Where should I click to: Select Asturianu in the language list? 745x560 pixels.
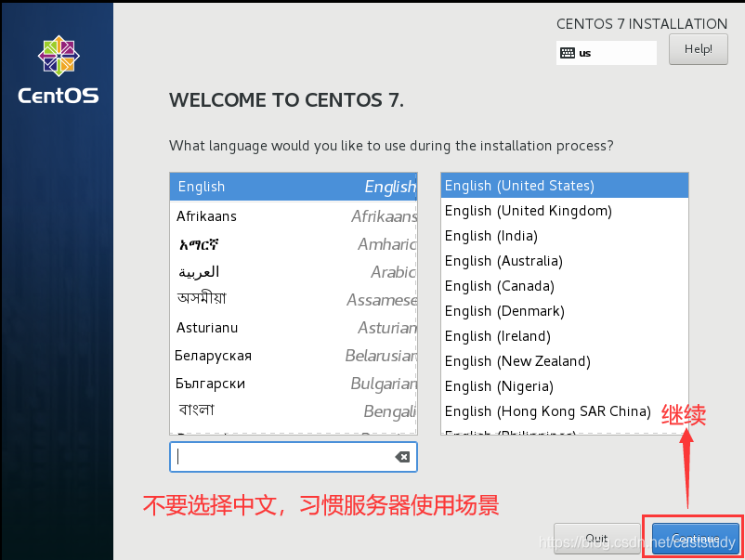[294, 328]
